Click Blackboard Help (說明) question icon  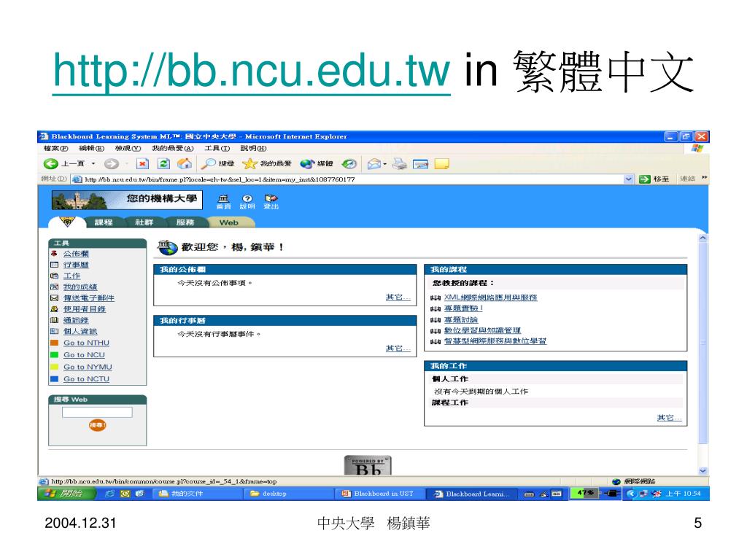[247, 201]
